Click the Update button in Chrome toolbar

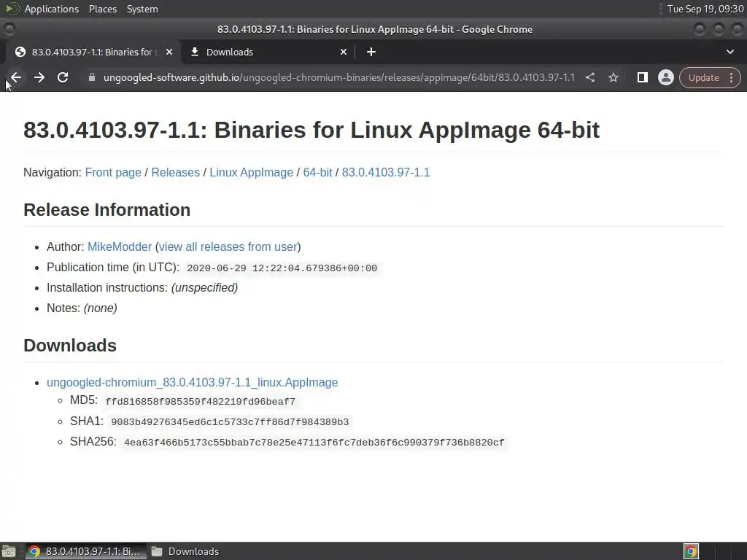pyautogui.click(x=703, y=77)
